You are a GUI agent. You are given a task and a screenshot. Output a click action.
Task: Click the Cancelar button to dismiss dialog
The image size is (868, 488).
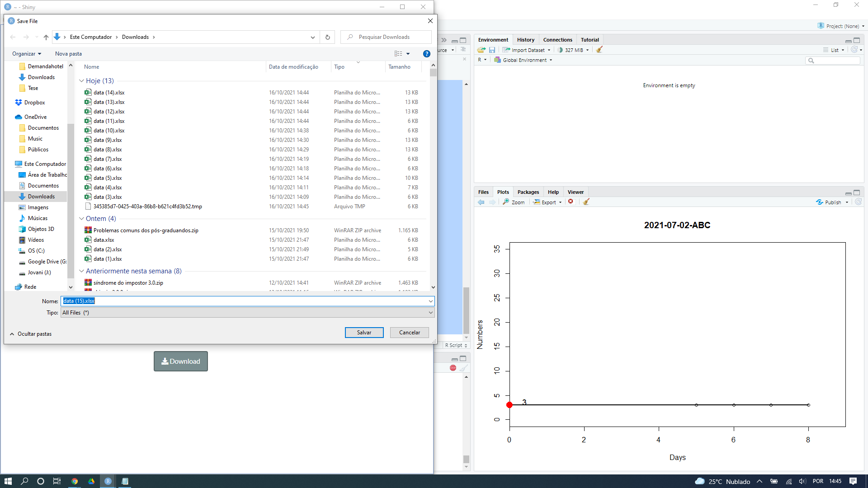click(x=410, y=333)
